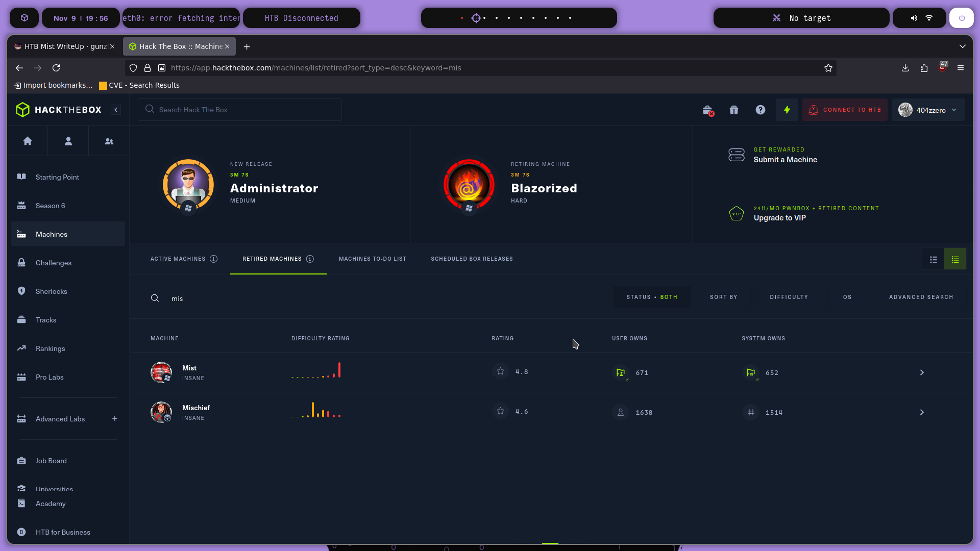Click user owns flag icon for Mist

click(621, 373)
